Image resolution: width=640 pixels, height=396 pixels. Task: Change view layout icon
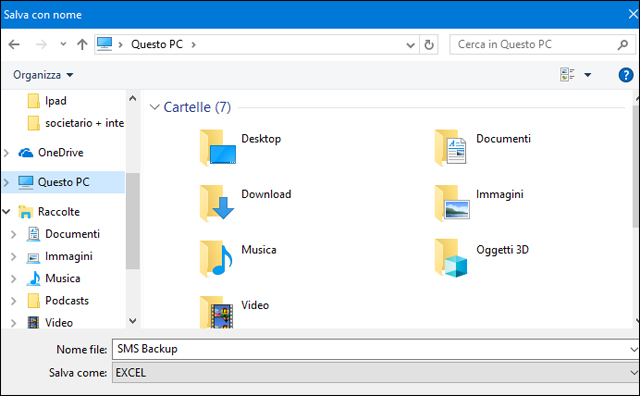point(567,75)
